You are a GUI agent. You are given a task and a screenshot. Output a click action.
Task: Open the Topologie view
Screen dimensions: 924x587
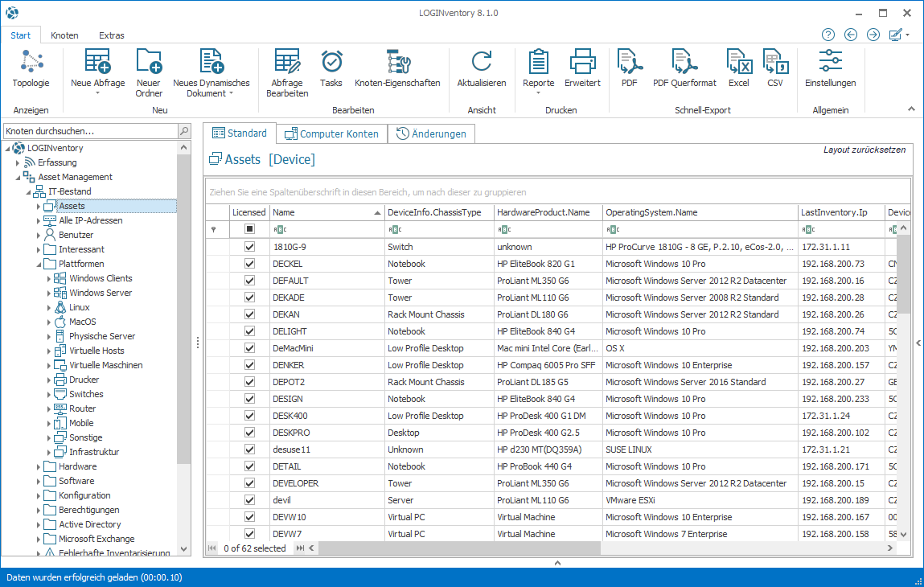[x=31, y=68]
